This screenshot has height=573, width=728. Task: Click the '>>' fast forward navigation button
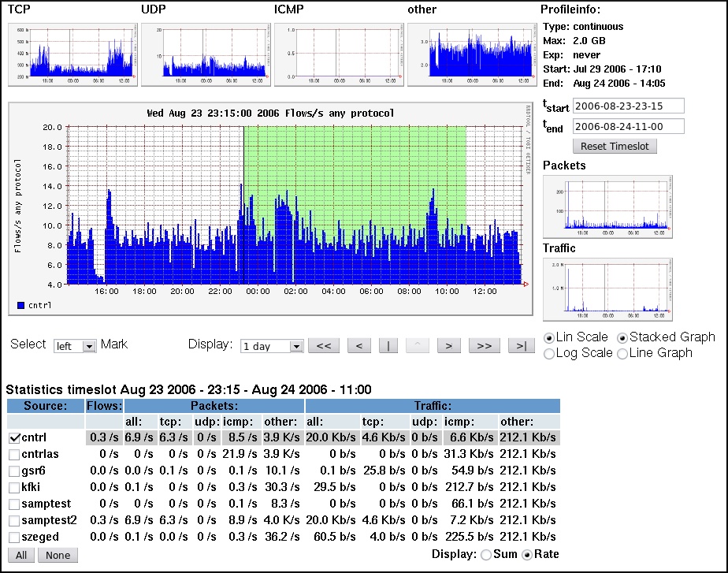pyautogui.click(x=484, y=345)
